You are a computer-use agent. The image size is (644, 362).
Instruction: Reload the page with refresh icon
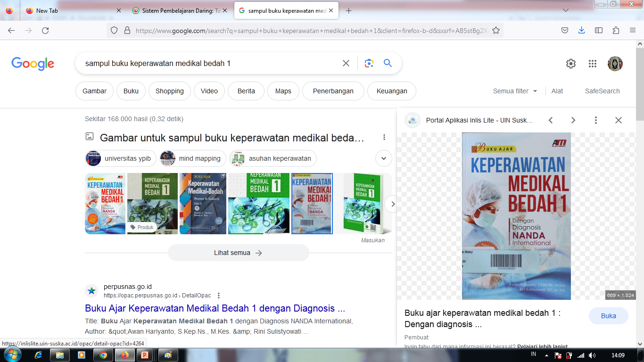tap(45, 30)
